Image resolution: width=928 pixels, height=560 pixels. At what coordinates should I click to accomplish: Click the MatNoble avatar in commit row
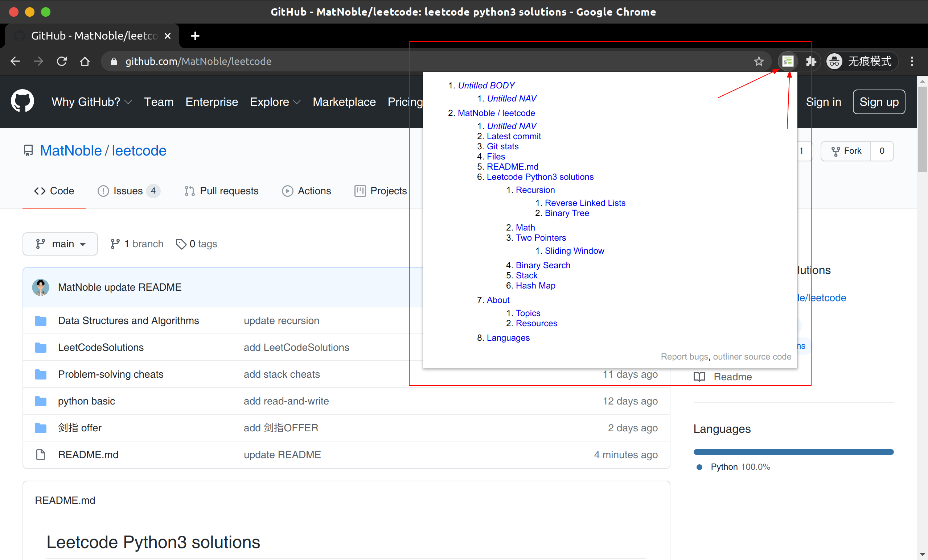[41, 287]
